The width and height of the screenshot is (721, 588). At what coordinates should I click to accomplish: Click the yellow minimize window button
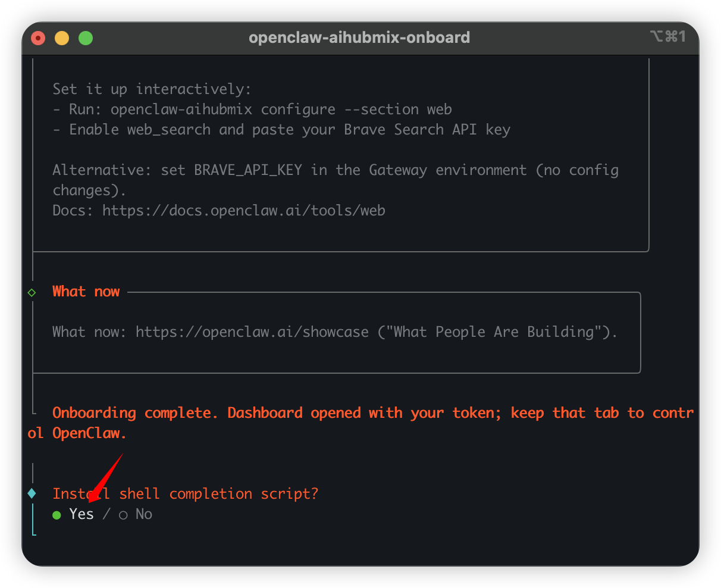coord(62,38)
